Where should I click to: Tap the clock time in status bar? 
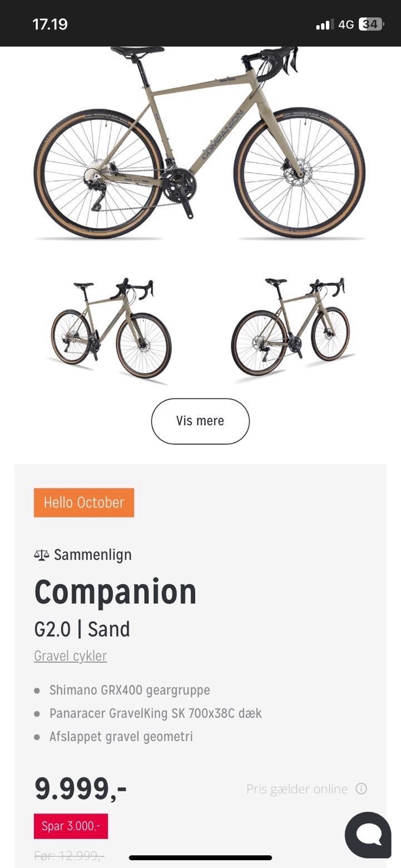point(50,24)
